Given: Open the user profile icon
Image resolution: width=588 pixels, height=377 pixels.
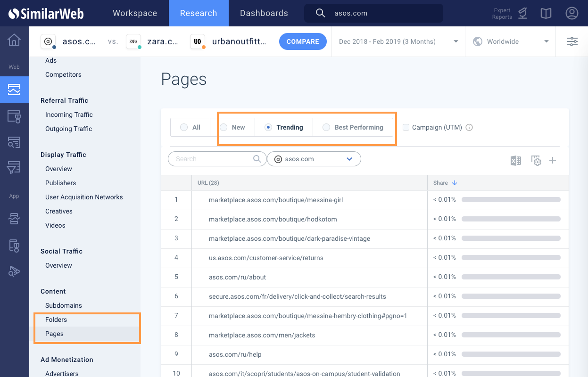Looking at the screenshot, I should [572, 13].
